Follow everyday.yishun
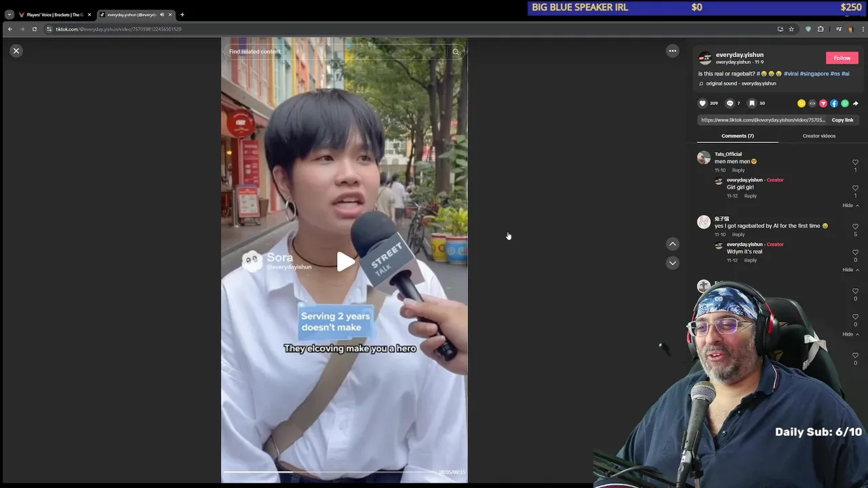The height and width of the screenshot is (488, 868). (x=842, y=58)
